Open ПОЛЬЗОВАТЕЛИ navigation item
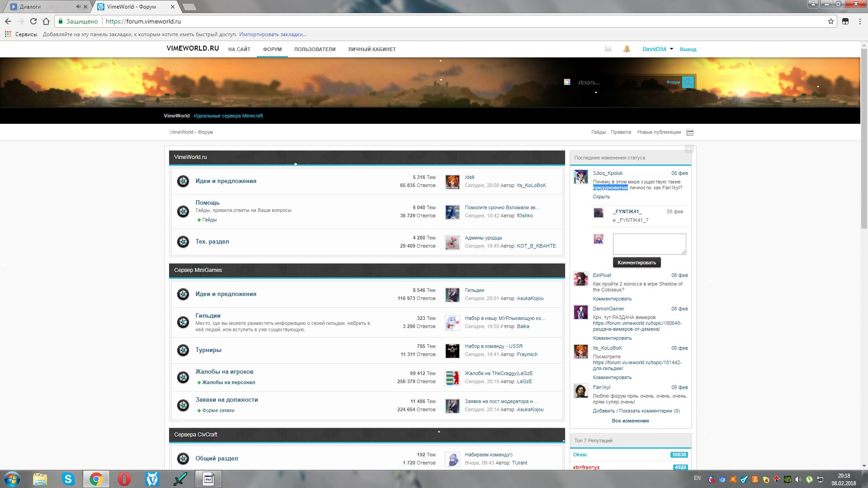Image resolution: width=868 pixels, height=488 pixels. tap(315, 49)
